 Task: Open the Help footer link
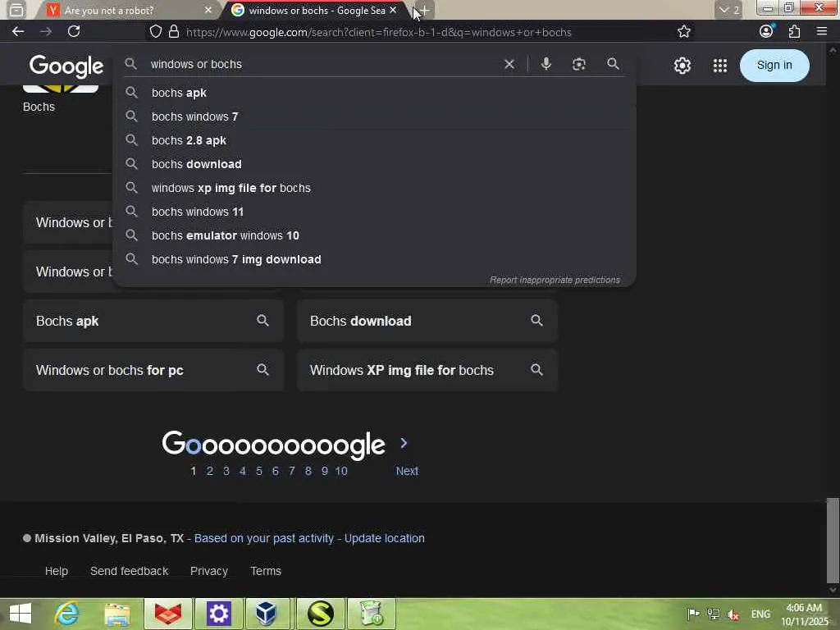coord(57,571)
